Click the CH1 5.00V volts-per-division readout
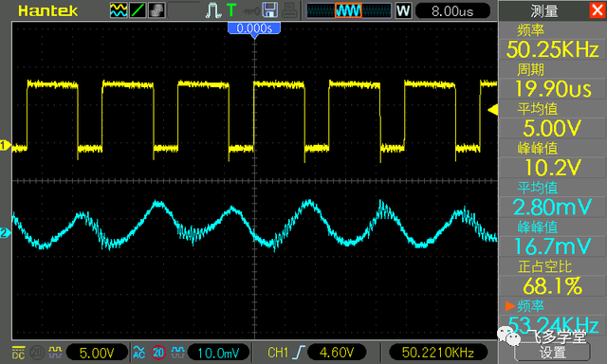The width and height of the screenshot is (607, 364). click(97, 353)
